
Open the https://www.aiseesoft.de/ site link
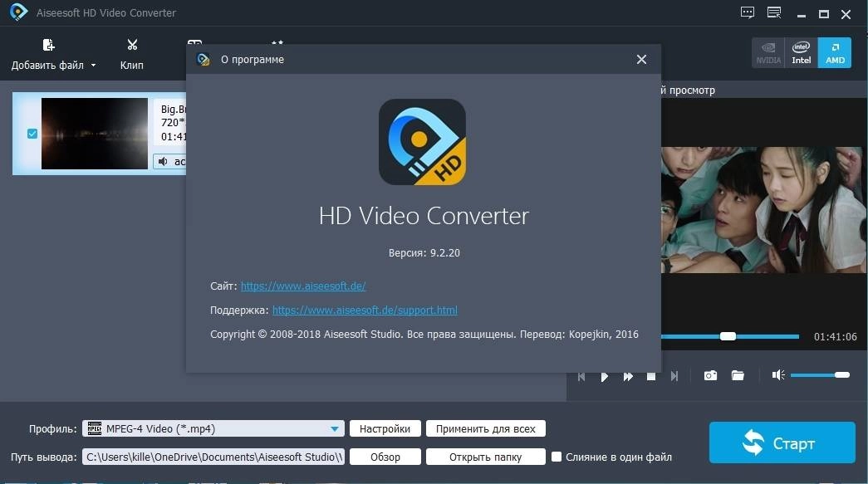303,286
